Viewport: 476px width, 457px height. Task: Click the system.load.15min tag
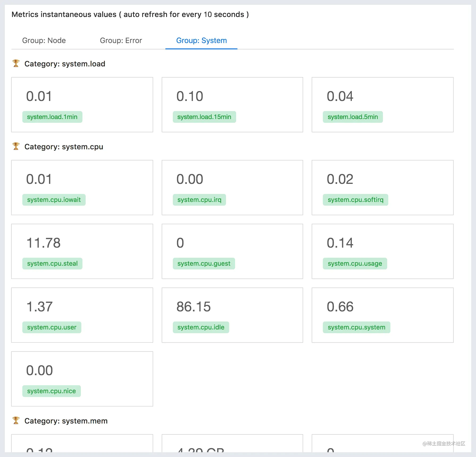pos(204,117)
